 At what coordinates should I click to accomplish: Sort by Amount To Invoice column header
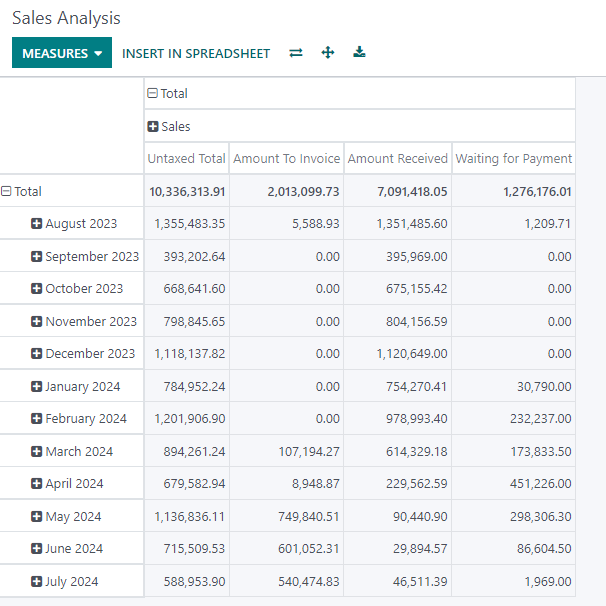pyautogui.click(x=286, y=158)
